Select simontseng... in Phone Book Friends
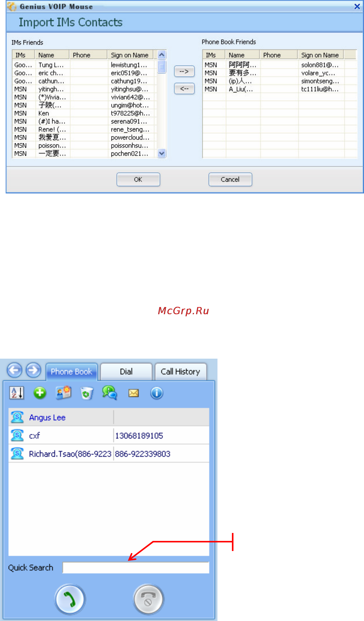364x621 pixels. pos(280,81)
